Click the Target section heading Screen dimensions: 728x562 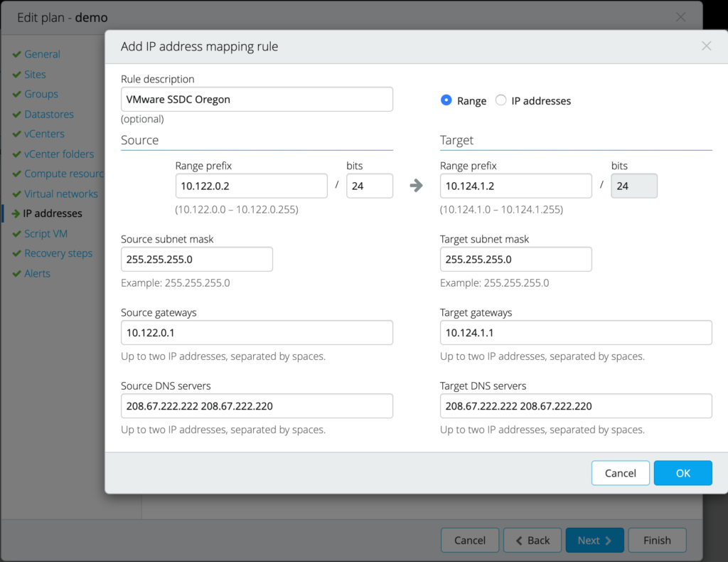click(x=457, y=140)
